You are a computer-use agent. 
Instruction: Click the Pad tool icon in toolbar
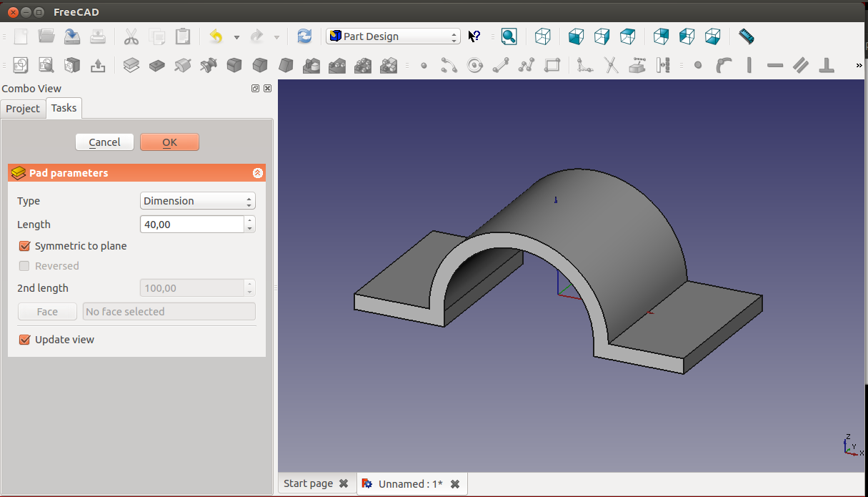pyautogui.click(x=131, y=66)
